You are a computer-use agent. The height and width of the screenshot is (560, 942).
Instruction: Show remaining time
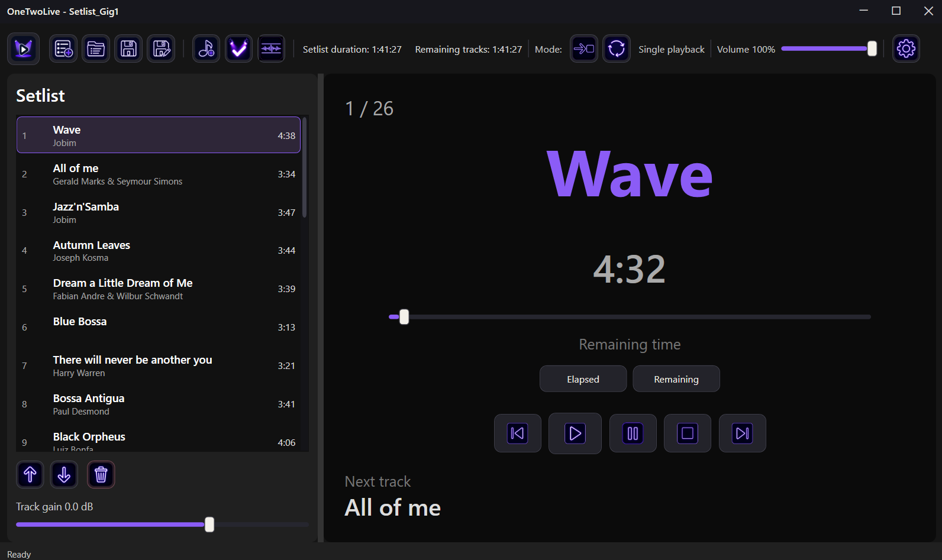(676, 379)
